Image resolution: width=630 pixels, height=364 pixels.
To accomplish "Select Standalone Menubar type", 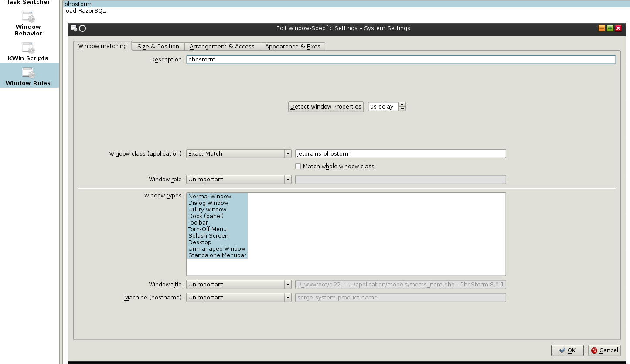I will coord(217,255).
